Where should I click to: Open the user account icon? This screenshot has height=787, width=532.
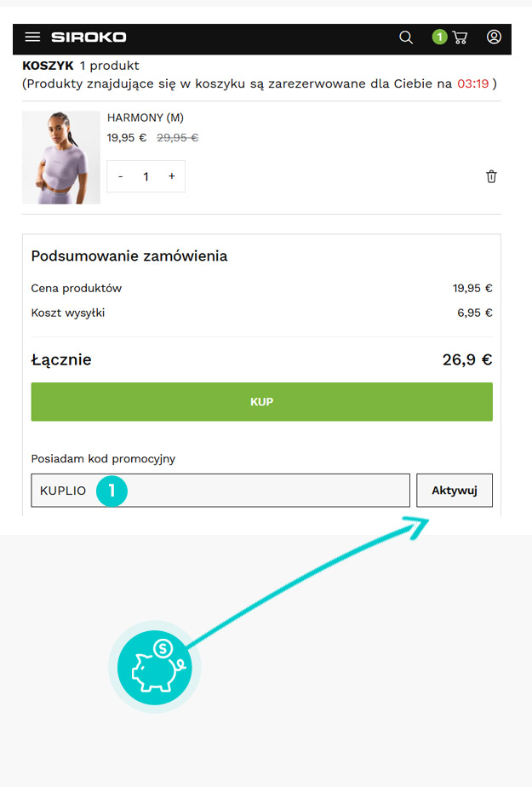click(x=494, y=37)
